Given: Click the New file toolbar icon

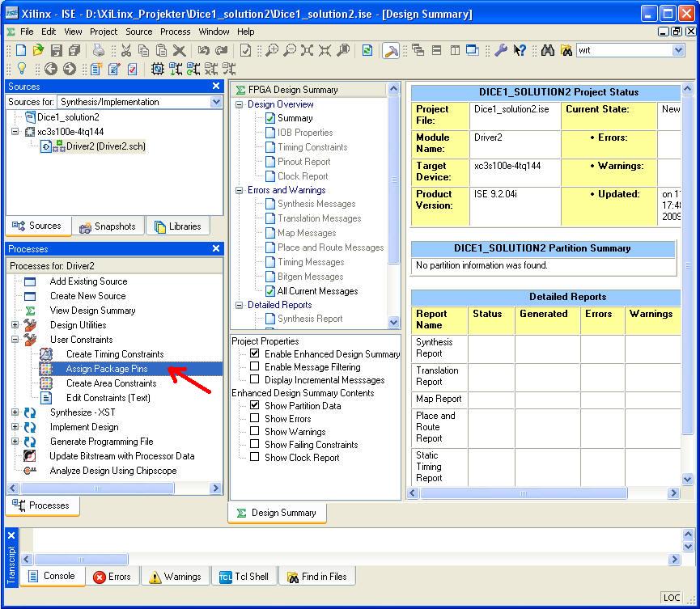Looking at the screenshot, I should tap(21, 50).
